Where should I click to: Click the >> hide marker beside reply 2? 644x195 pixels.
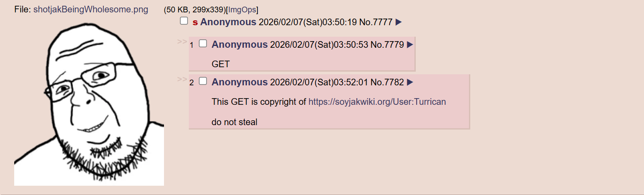point(182,79)
